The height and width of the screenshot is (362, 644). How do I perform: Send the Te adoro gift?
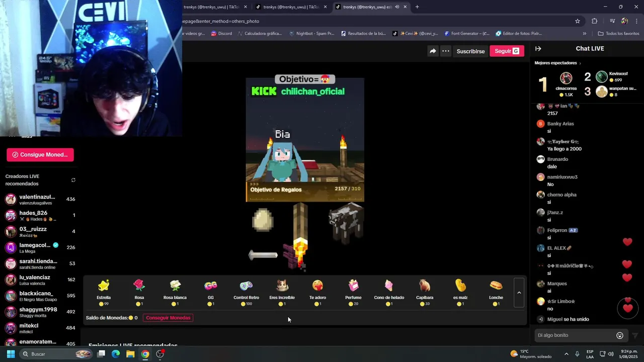point(317,292)
